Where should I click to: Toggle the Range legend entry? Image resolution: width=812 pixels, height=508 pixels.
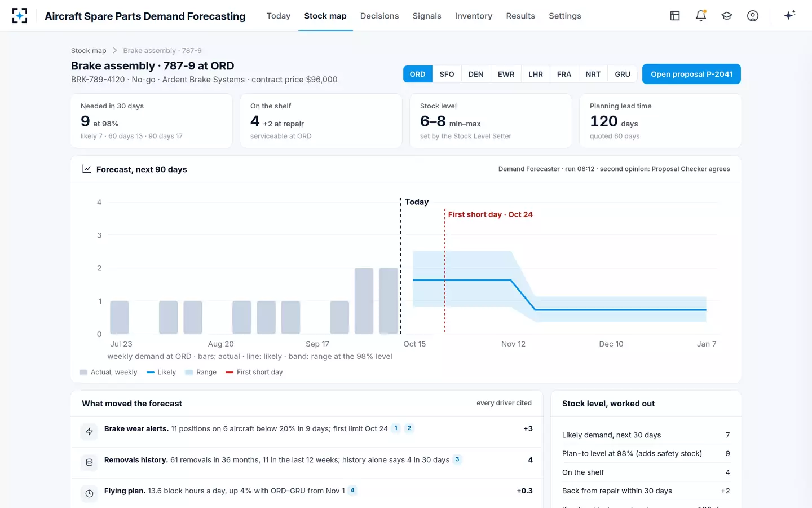pyautogui.click(x=201, y=372)
